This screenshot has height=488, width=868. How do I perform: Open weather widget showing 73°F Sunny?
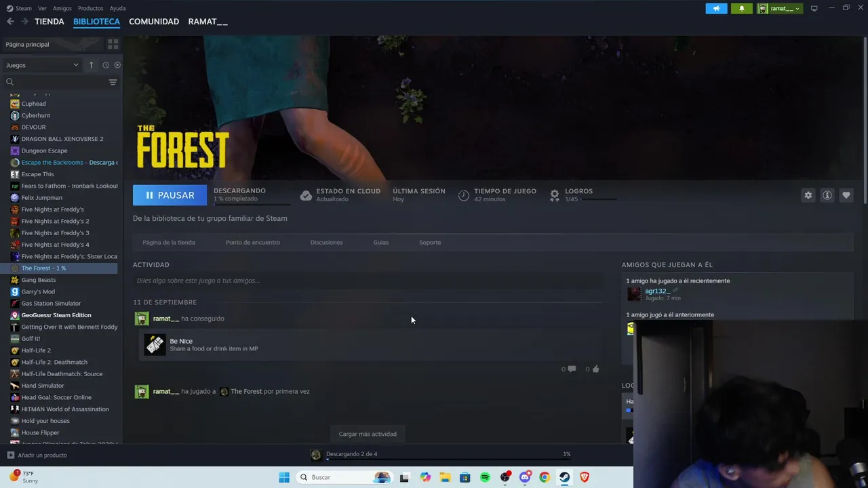pos(24,476)
